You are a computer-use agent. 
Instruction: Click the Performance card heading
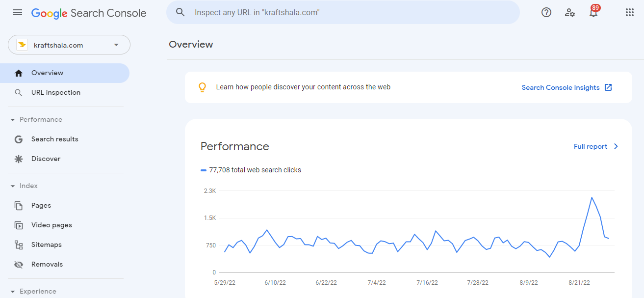tap(235, 146)
